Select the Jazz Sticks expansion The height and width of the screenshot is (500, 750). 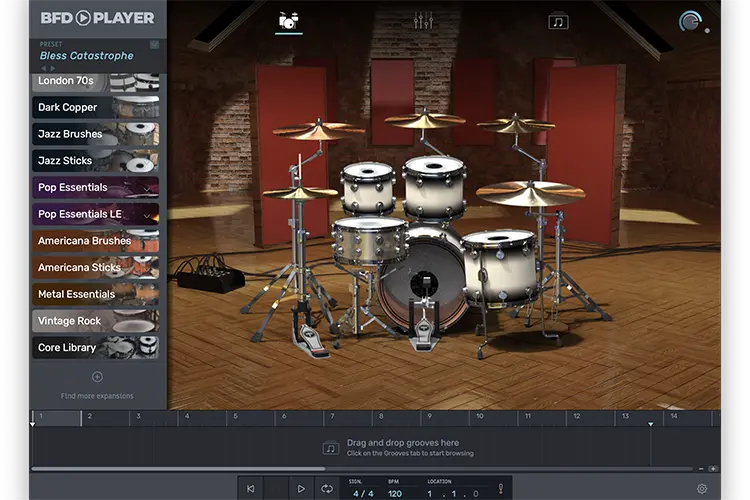pos(96,161)
